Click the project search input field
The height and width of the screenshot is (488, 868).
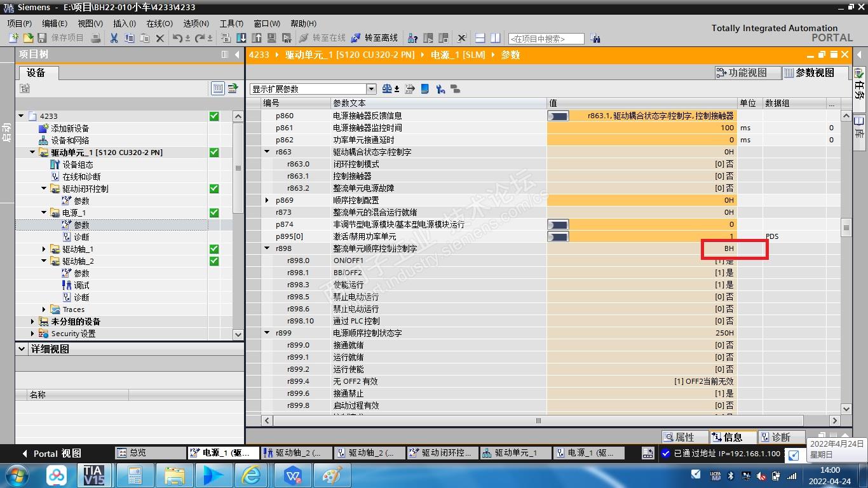[546, 39]
